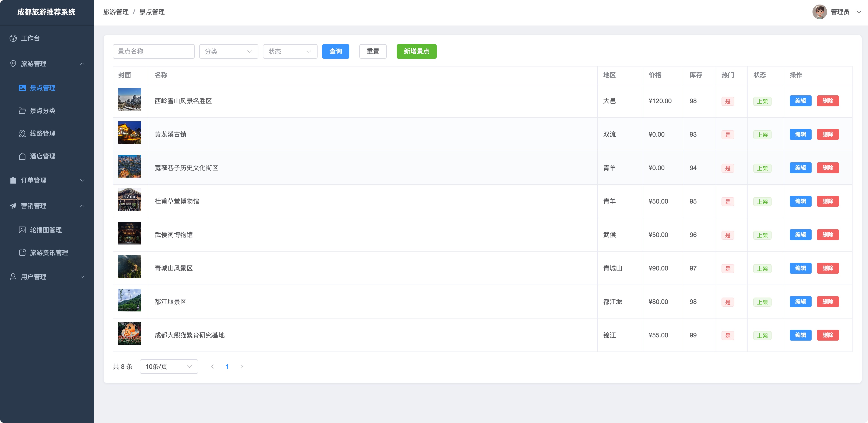This screenshot has width=868, height=423.
Task: Go to previous page arrow in pagination
Action: pyautogui.click(x=213, y=366)
